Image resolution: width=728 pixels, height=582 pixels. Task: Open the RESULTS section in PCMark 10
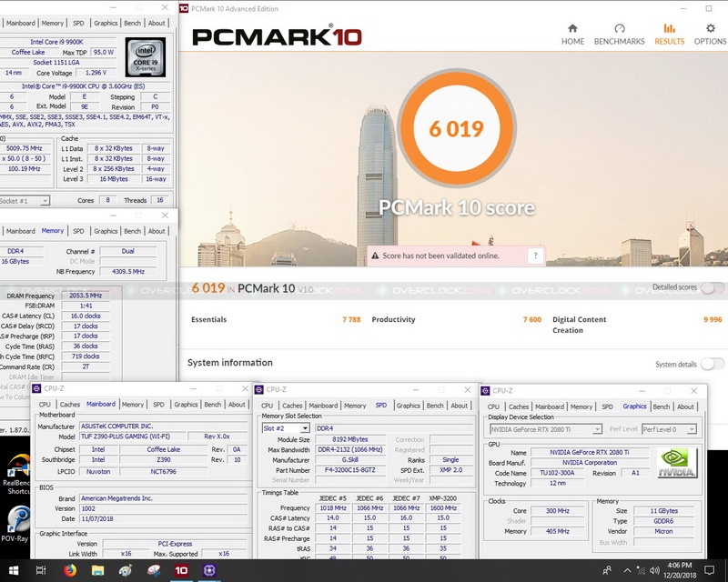tap(669, 35)
